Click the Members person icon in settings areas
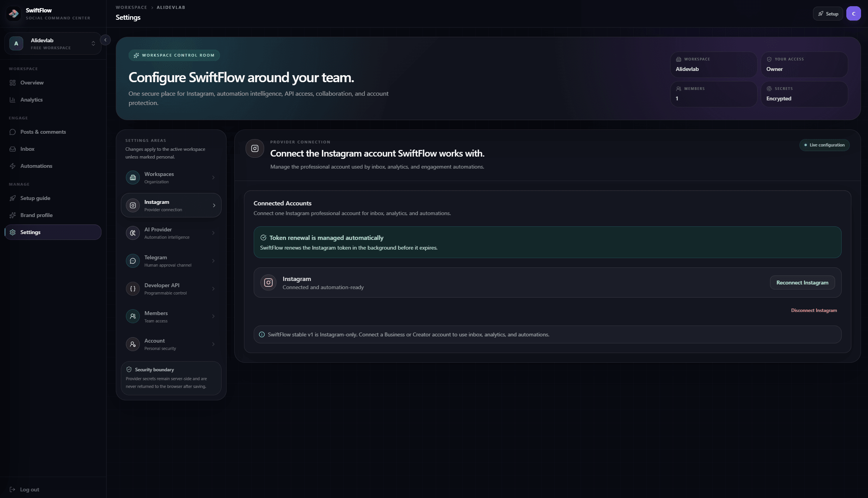 (133, 316)
